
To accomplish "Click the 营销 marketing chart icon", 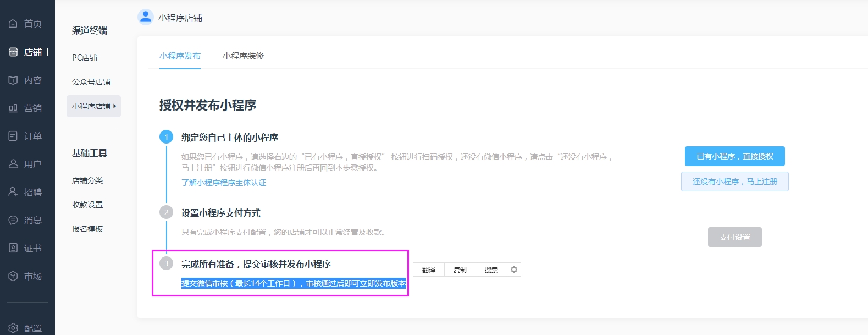I will (x=13, y=108).
